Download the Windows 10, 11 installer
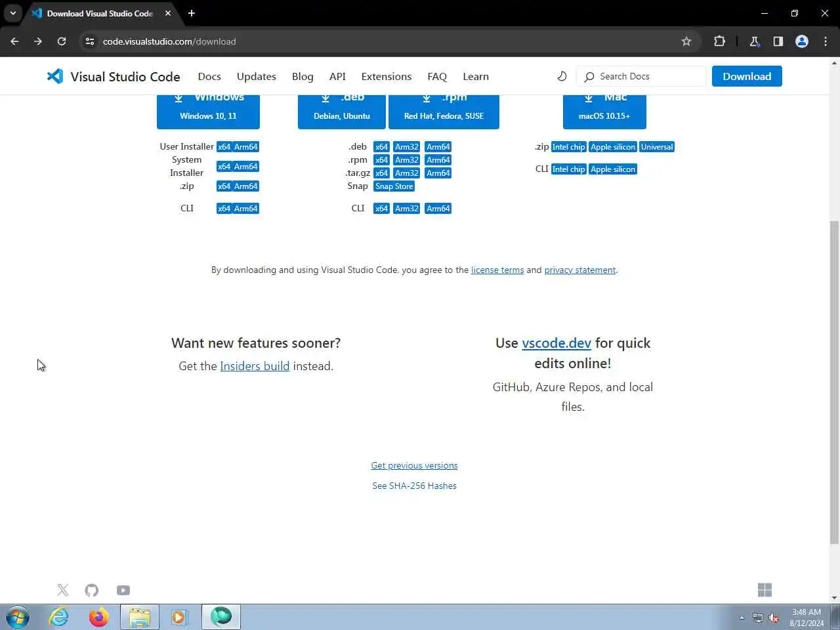 tap(208, 112)
